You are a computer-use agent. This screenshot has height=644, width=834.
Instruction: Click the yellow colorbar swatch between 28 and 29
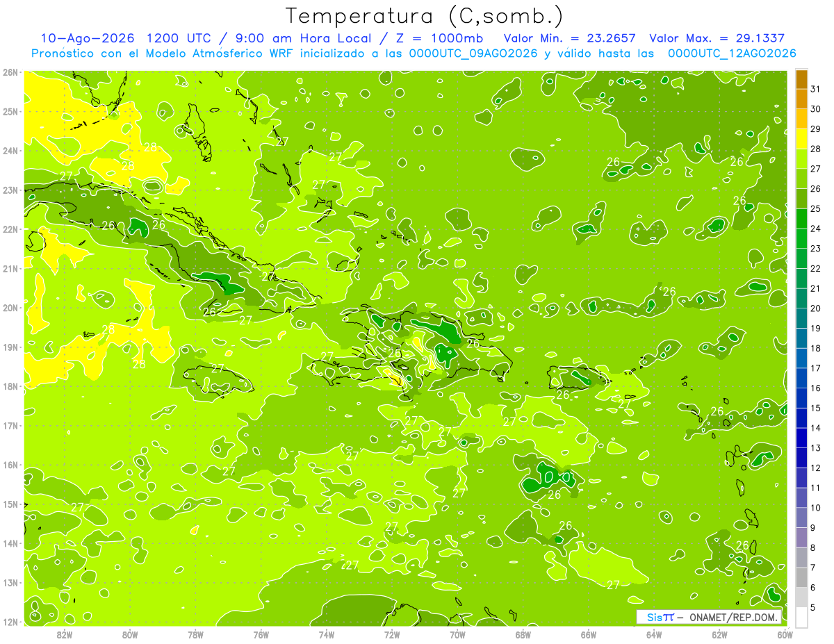pyautogui.click(x=801, y=140)
